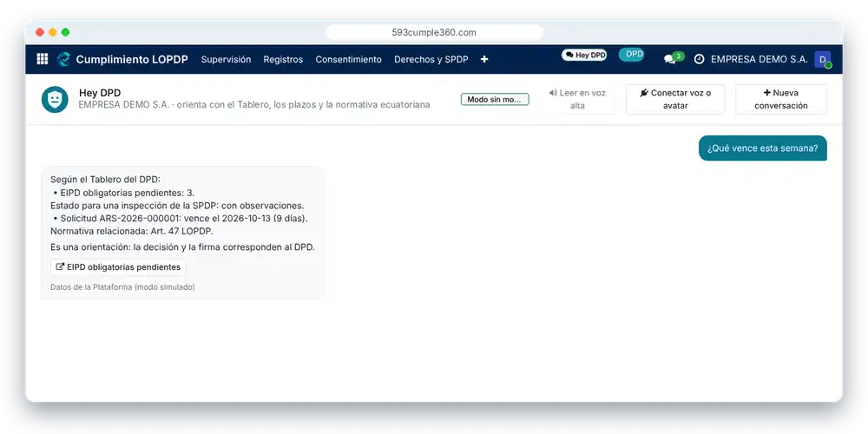Open the user avatar D menu
868x434 pixels.
(x=823, y=59)
